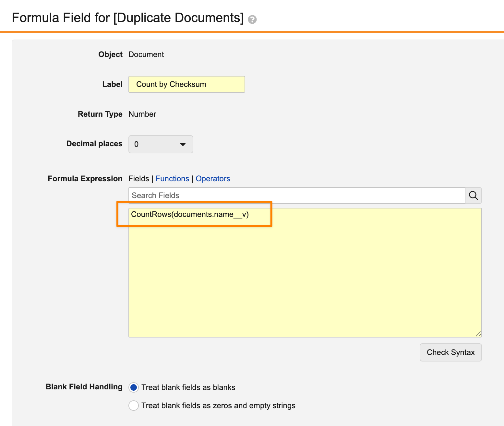Click the Document object value
The height and width of the screenshot is (426, 504).
146,54
